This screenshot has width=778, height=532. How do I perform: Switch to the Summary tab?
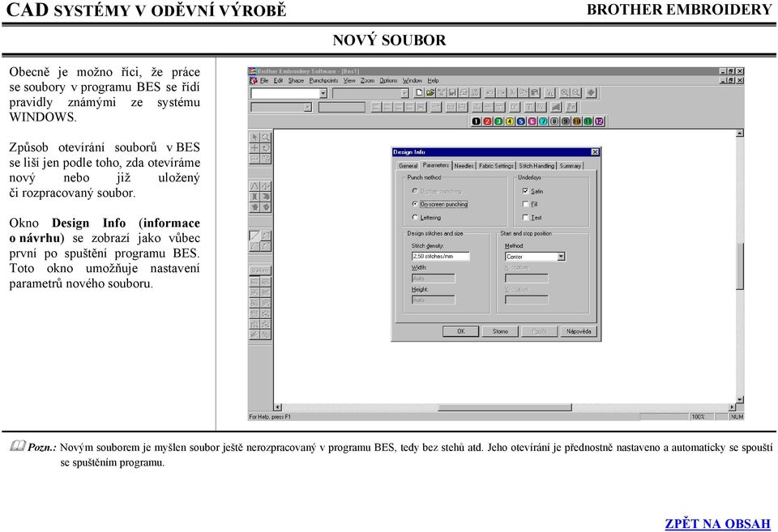click(x=570, y=166)
